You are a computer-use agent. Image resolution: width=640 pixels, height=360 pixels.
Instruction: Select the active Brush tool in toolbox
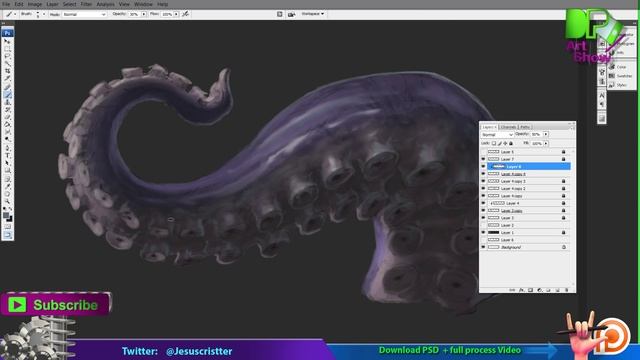7,94
